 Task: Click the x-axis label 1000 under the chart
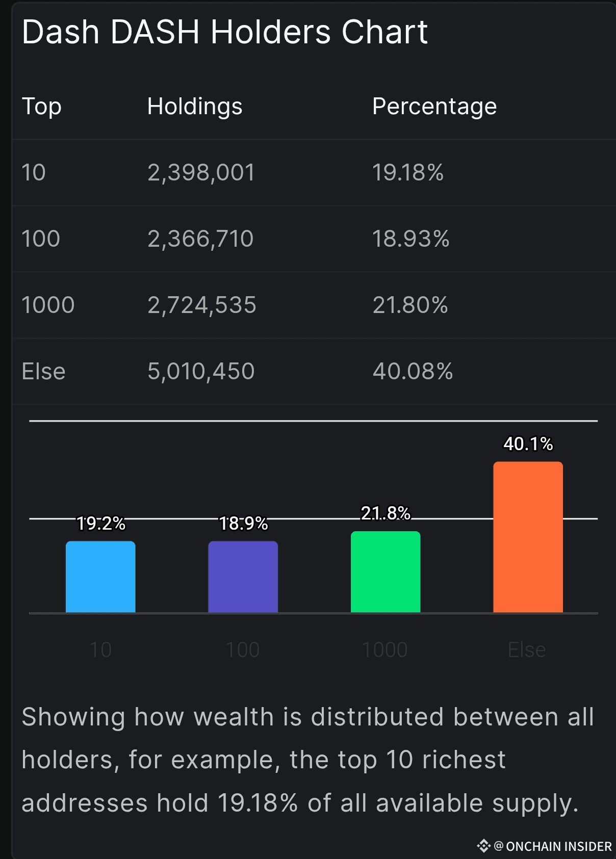point(384,650)
